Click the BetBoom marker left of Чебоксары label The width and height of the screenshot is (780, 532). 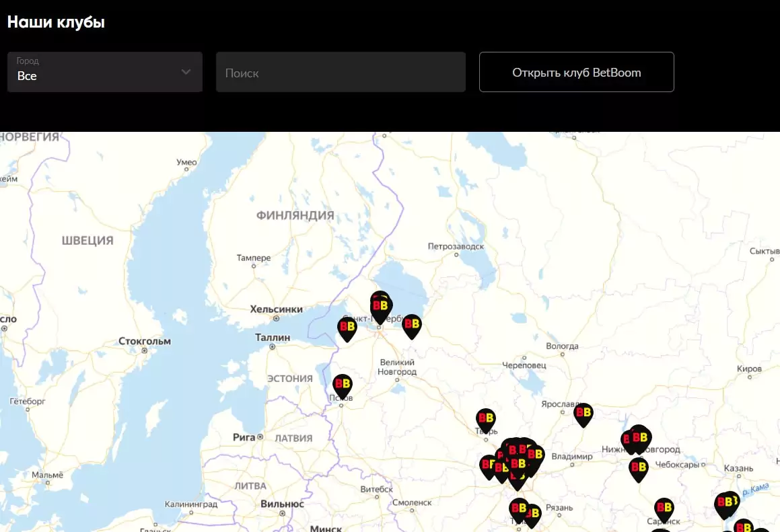(639, 470)
